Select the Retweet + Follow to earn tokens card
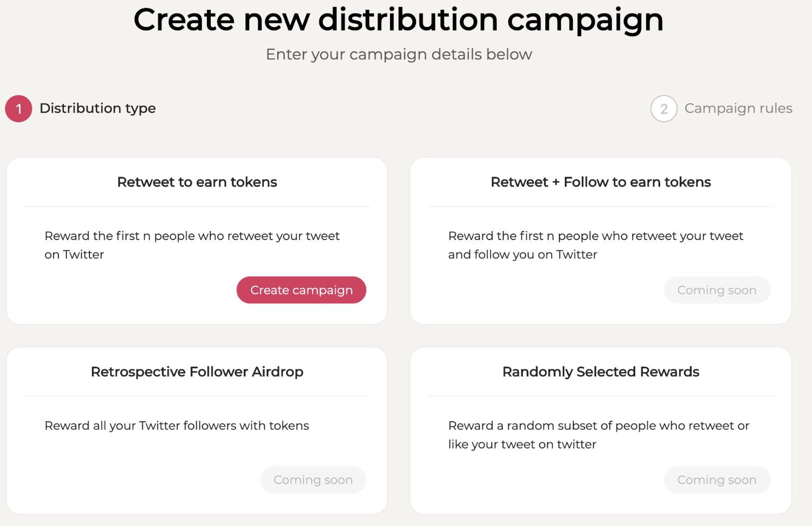Viewport: 812px width, 526px height. click(x=600, y=240)
